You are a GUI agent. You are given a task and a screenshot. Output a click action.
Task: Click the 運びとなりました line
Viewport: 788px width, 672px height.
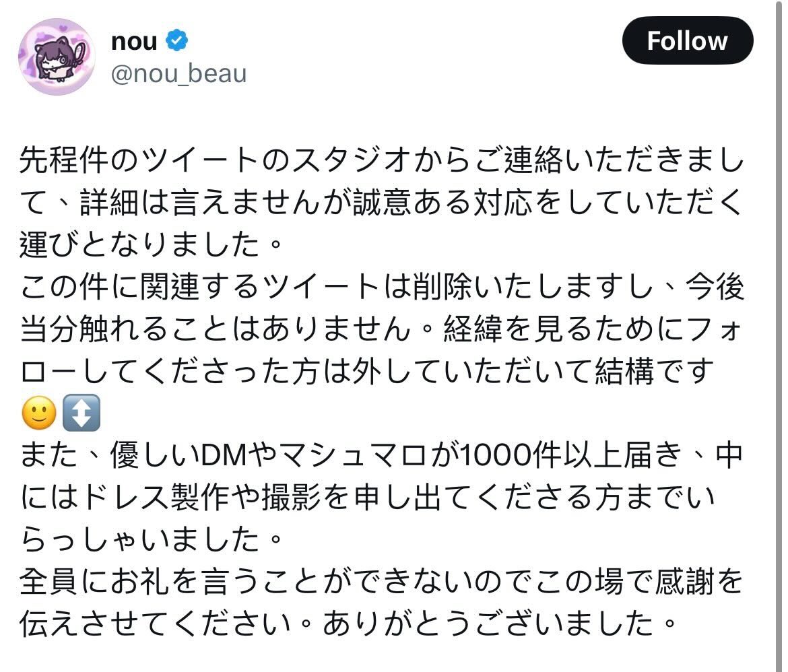point(151,245)
